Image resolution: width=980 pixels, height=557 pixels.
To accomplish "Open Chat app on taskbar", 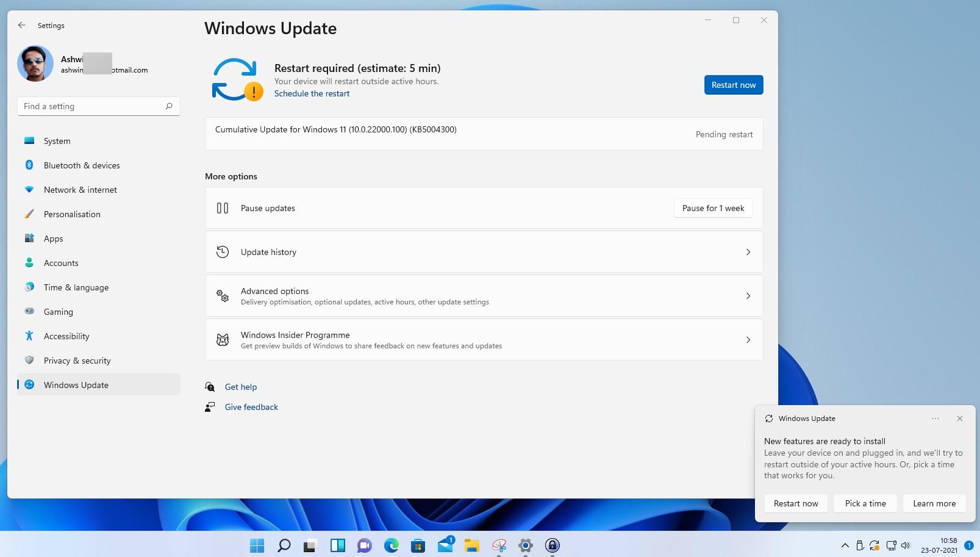I will pyautogui.click(x=365, y=545).
